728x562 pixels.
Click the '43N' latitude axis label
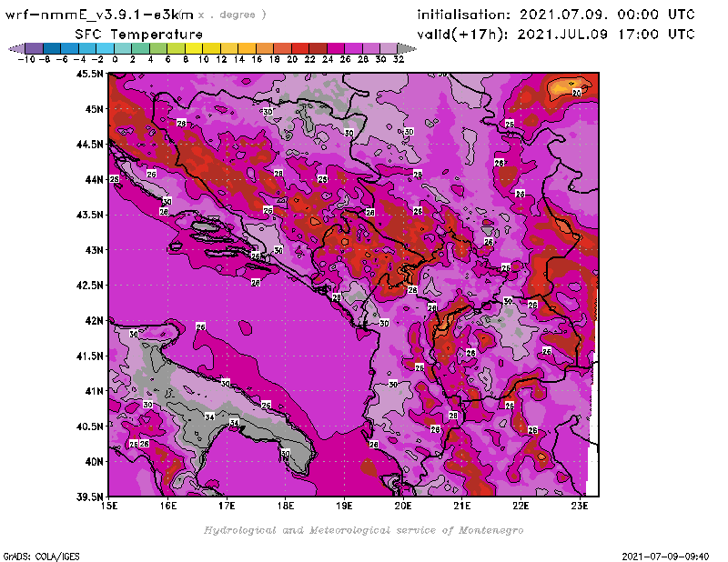pos(94,250)
